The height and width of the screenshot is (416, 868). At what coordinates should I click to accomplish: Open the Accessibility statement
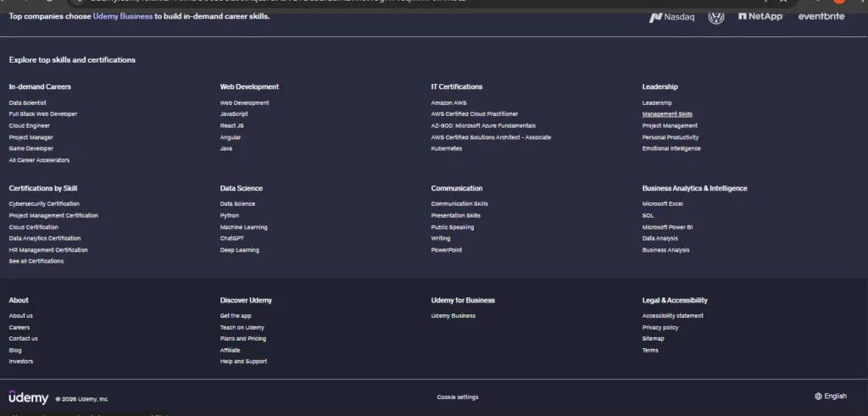pyautogui.click(x=672, y=316)
